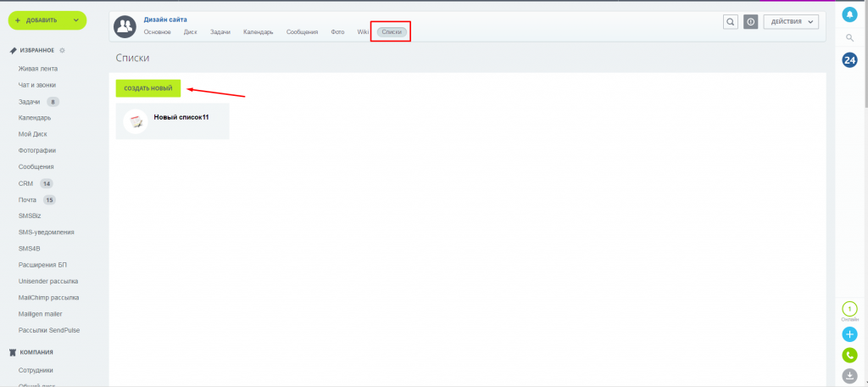The height and width of the screenshot is (387, 868).
Task: Switch to the Сообщения tab in group header
Action: (303, 32)
